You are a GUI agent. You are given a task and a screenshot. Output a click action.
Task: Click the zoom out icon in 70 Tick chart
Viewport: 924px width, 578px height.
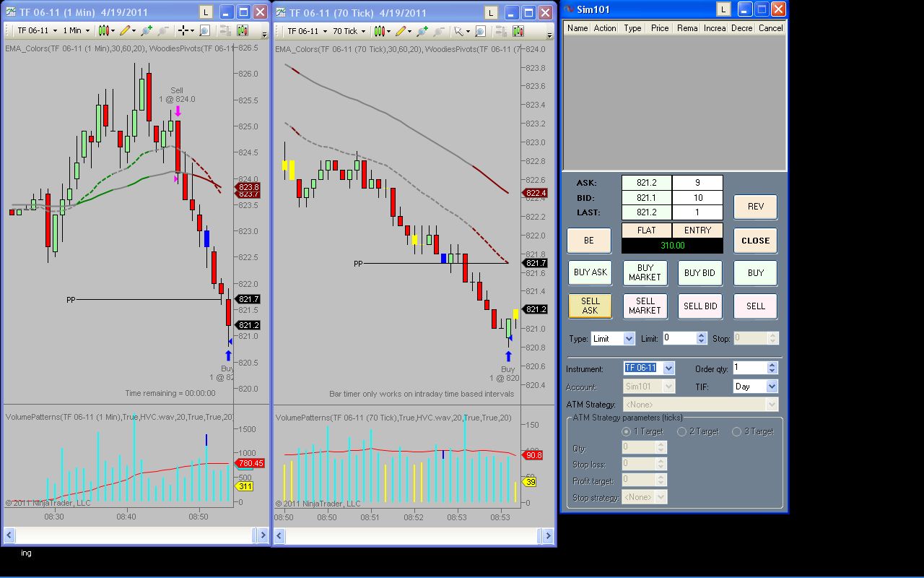click(x=438, y=31)
